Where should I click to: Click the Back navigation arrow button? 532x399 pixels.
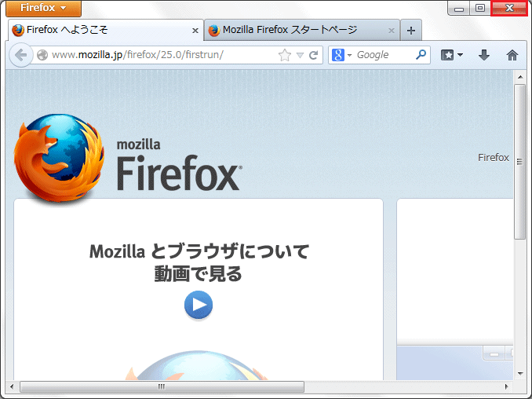pos(20,55)
